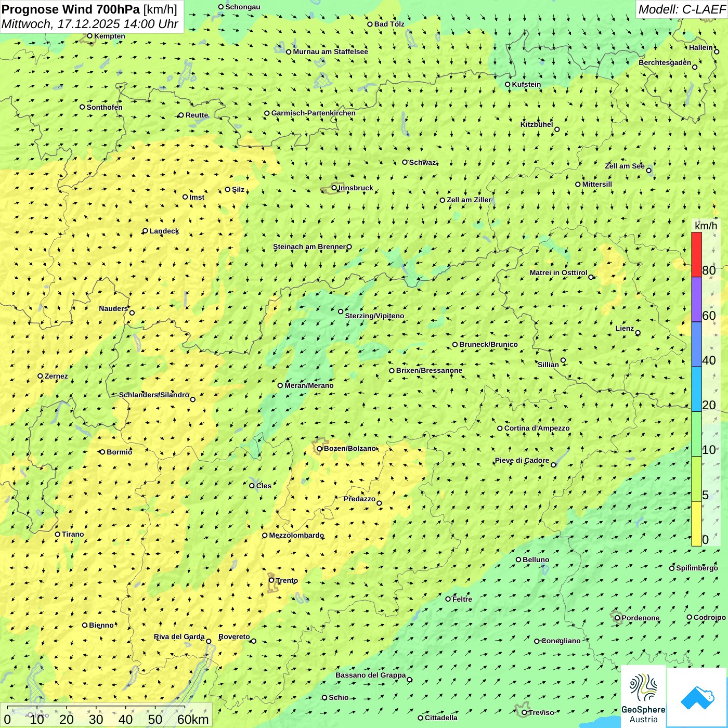Click the Schlanders/Silandro label
The height and width of the screenshot is (728, 728).
point(154,395)
